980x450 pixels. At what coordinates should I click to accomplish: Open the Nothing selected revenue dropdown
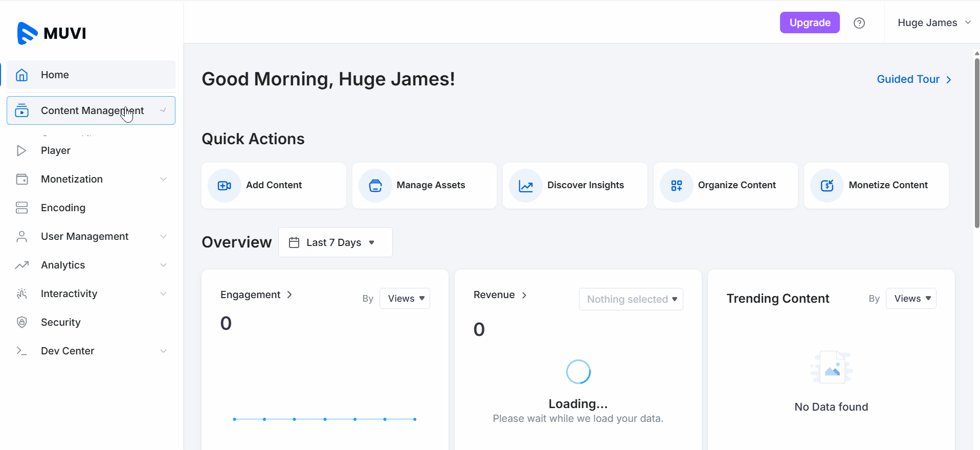(x=631, y=299)
